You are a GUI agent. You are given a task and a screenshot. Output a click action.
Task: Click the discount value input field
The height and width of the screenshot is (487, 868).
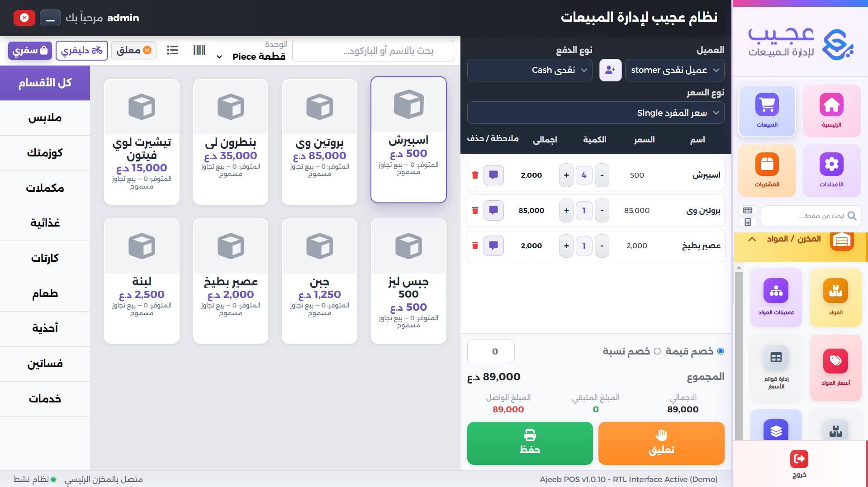[x=491, y=351]
